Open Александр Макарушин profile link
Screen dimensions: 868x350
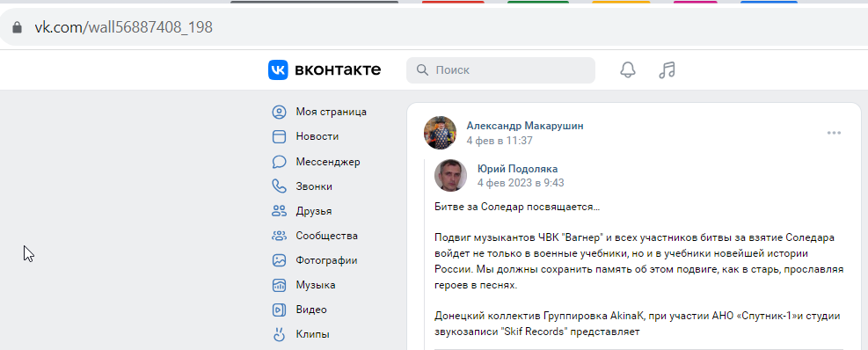525,126
